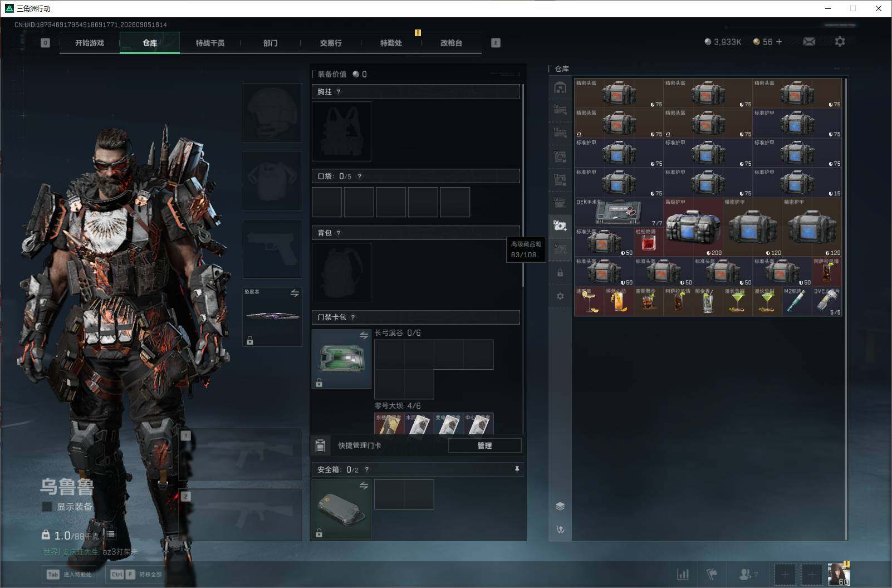Click the 3,933K currency balance

click(723, 42)
